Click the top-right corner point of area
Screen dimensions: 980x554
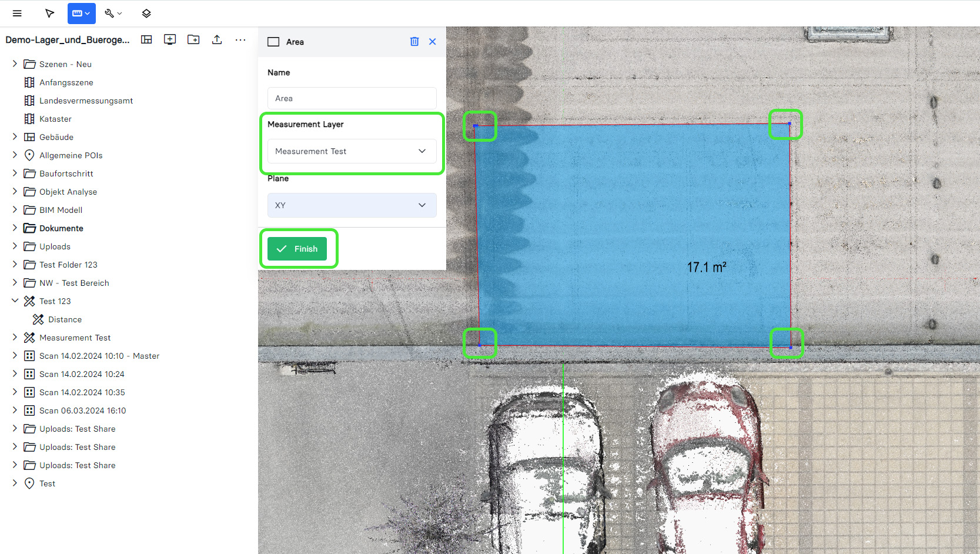click(x=789, y=124)
